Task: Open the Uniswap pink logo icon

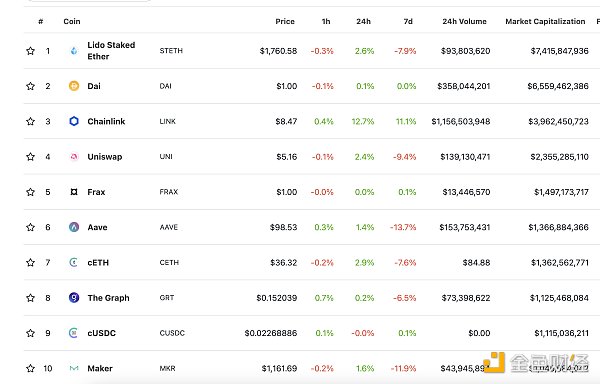Action: [x=74, y=156]
